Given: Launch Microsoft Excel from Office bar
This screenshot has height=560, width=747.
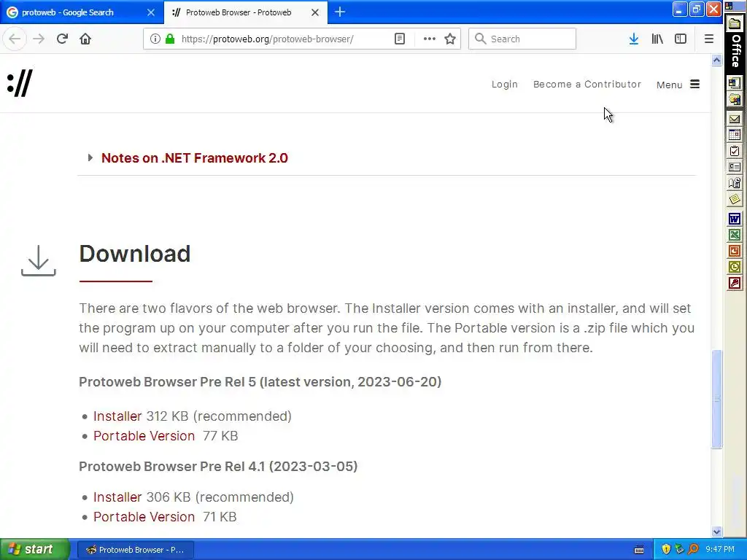Looking at the screenshot, I should 735,236.
